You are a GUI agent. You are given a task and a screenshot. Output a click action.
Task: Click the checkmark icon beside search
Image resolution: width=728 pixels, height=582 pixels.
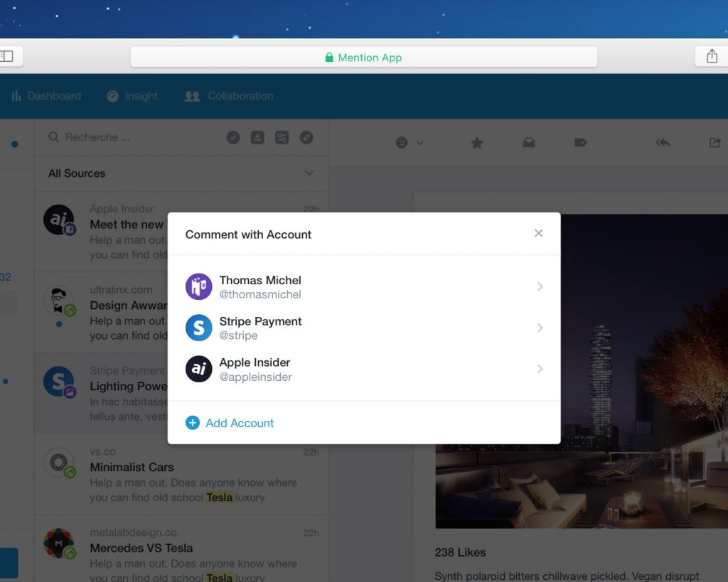[x=233, y=137]
